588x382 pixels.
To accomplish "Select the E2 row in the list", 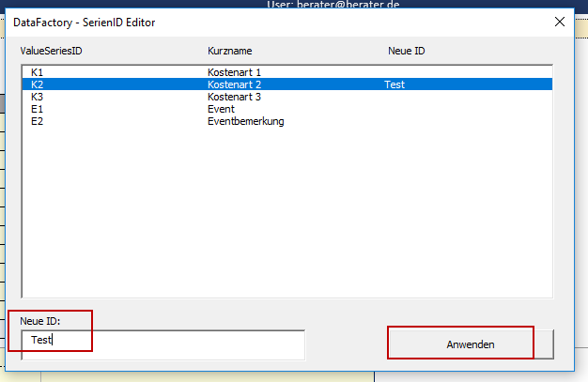I will (37, 121).
